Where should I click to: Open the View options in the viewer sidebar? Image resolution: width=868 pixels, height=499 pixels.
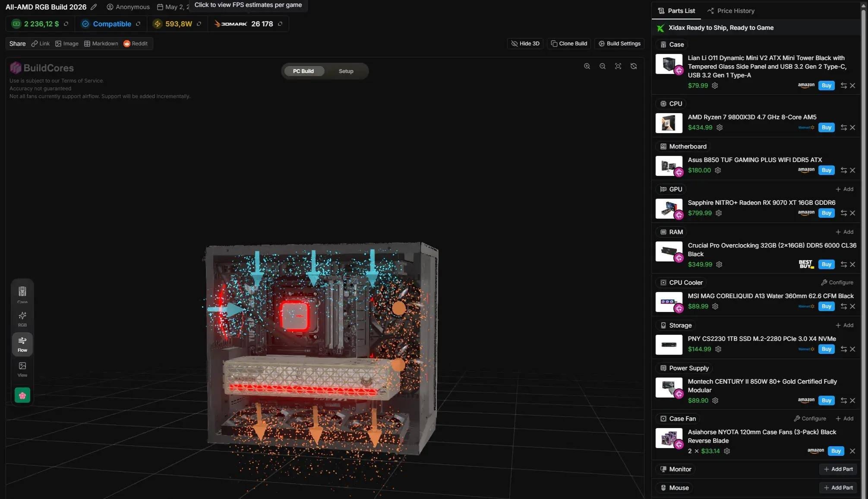point(22,369)
